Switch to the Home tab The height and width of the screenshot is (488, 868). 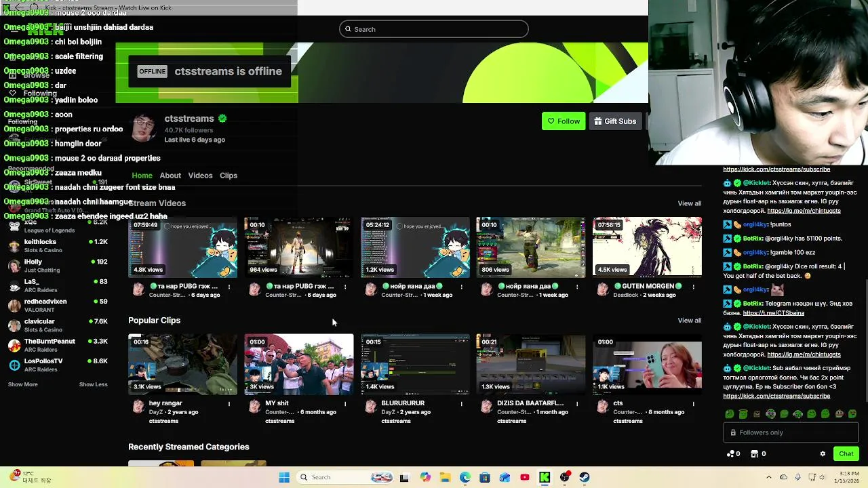tap(142, 176)
